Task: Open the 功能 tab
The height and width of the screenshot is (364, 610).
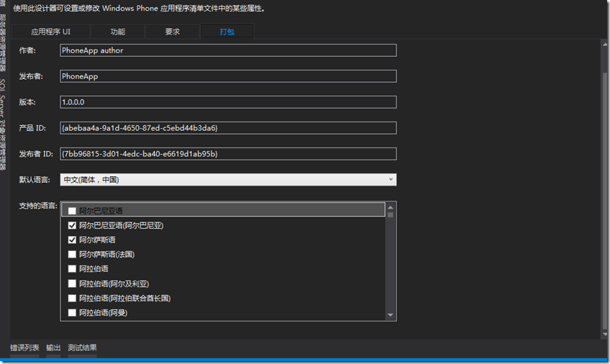Action: click(x=117, y=32)
